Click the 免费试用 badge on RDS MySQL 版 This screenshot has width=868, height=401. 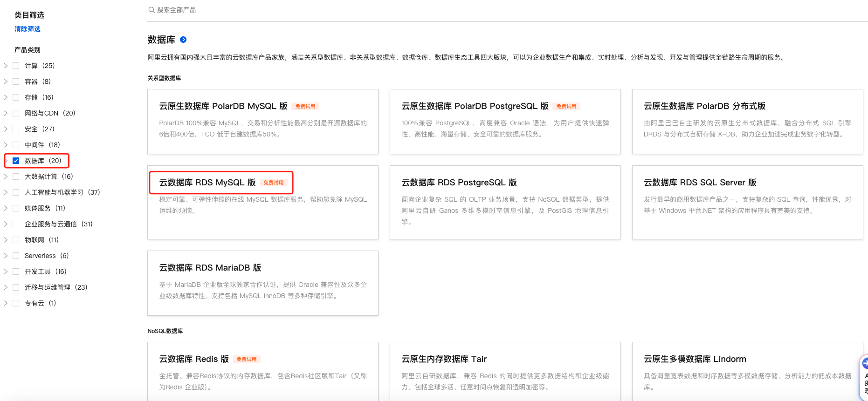274,183
